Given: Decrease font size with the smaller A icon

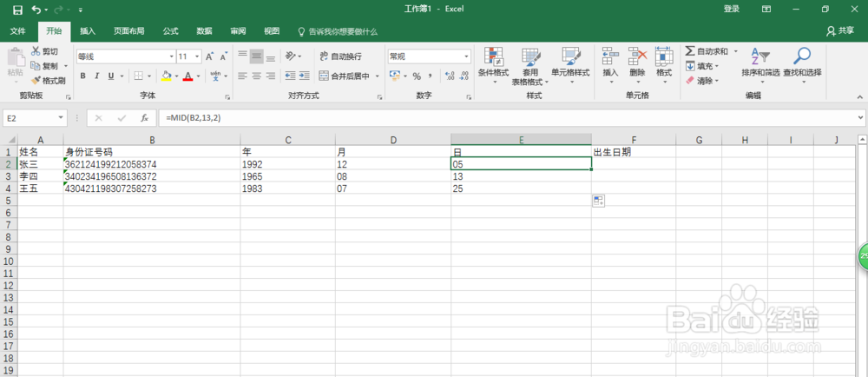Looking at the screenshot, I should pos(224,56).
